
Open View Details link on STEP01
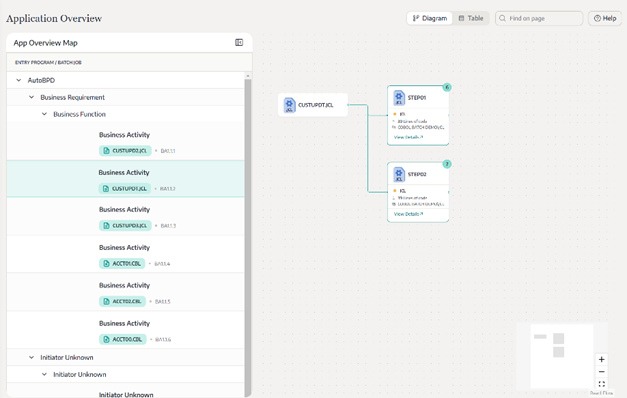(x=408, y=137)
